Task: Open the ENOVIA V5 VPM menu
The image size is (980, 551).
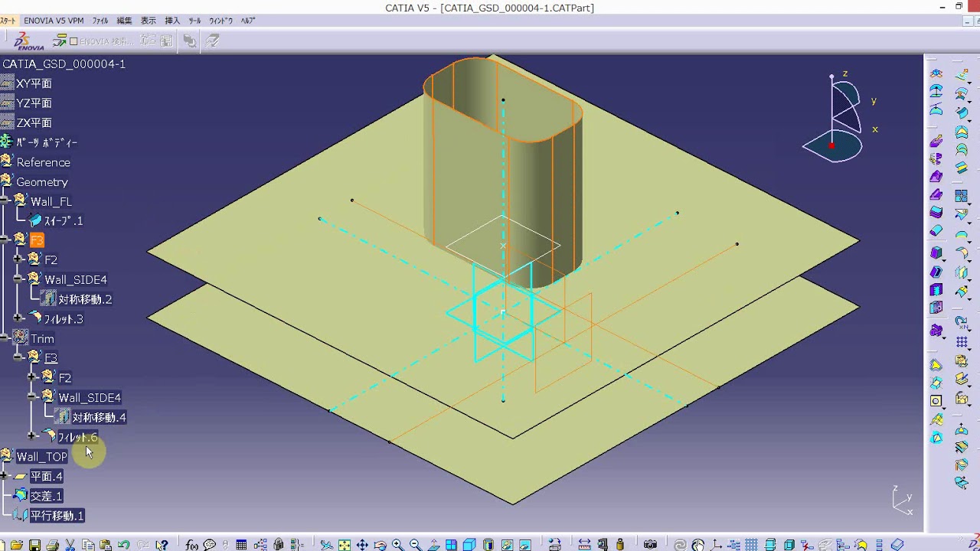Action: 54,21
